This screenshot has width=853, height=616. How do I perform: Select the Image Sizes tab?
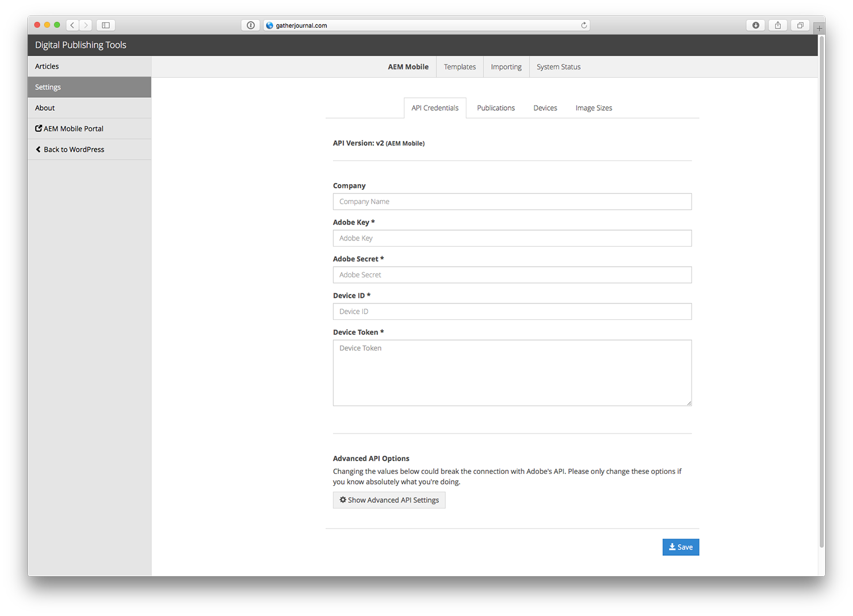coord(593,108)
